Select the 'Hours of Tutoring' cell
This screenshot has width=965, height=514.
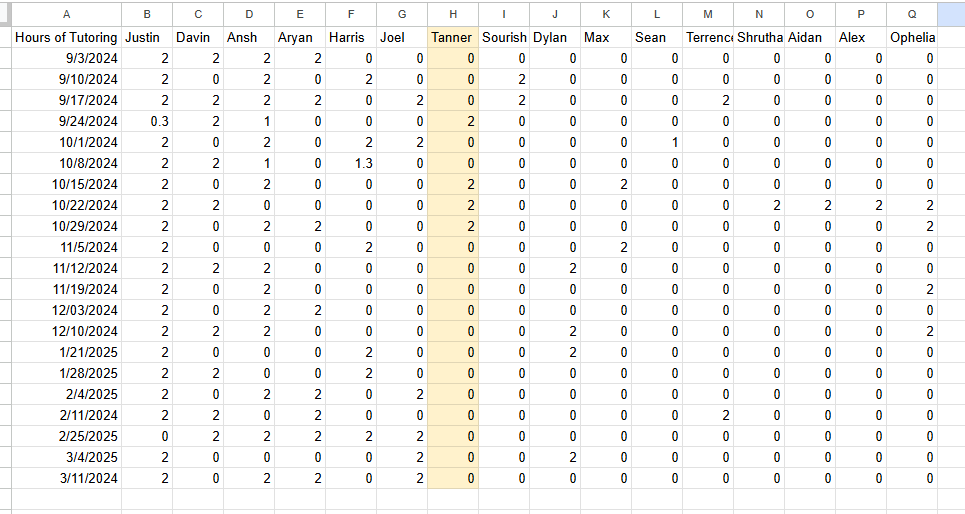coord(66,37)
